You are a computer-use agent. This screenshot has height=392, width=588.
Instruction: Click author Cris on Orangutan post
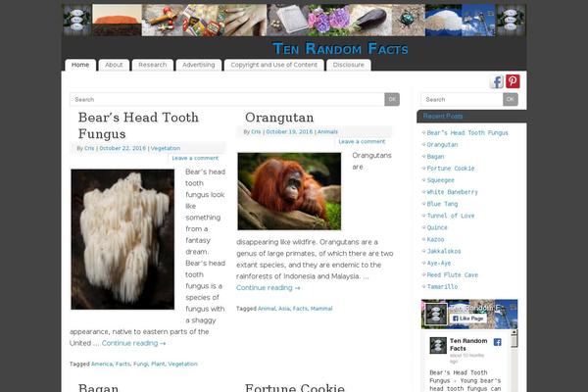tap(256, 131)
